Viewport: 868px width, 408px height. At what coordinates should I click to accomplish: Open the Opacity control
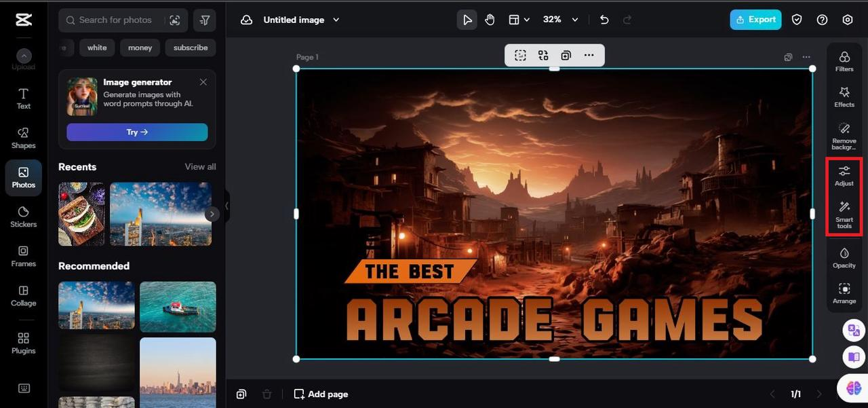[844, 258]
